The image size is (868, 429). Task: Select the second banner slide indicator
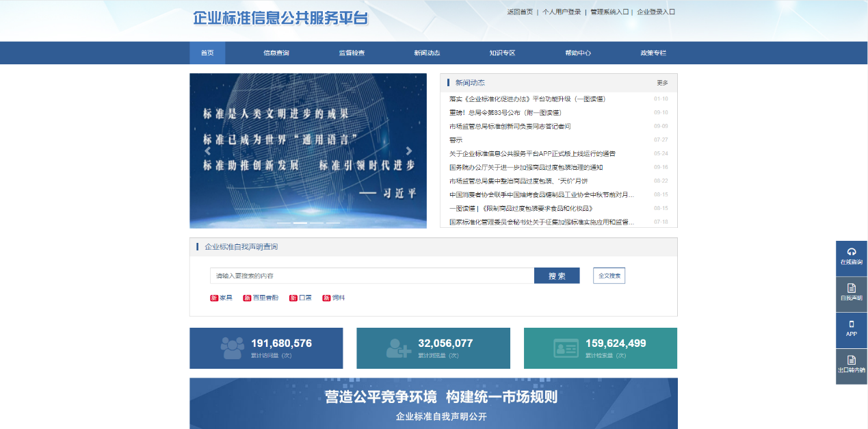click(x=300, y=223)
